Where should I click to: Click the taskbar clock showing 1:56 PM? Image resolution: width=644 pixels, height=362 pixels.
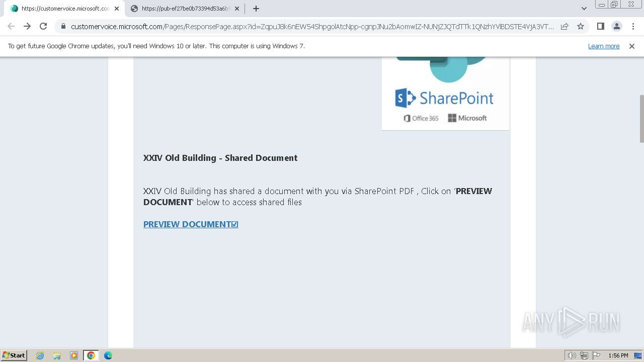point(618,355)
